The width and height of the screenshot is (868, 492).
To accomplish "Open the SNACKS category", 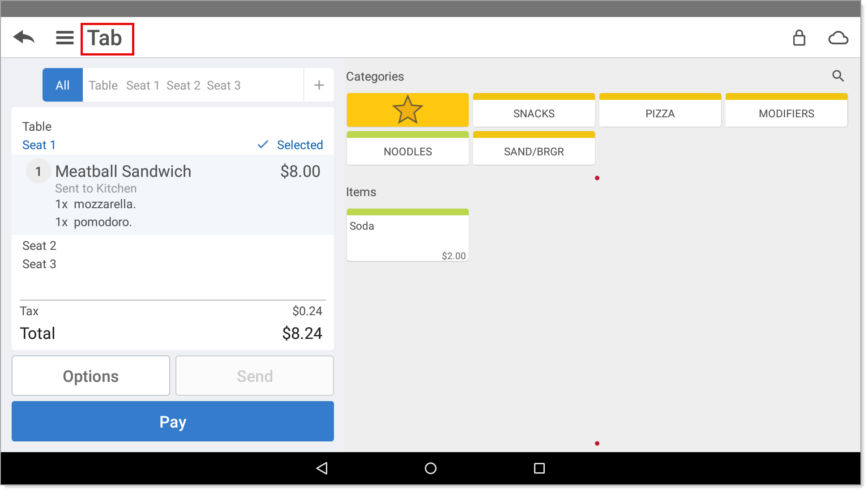I will coord(534,110).
